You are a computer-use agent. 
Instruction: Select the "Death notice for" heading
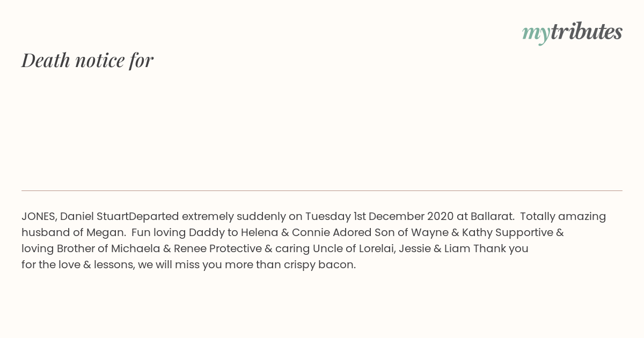click(x=87, y=60)
